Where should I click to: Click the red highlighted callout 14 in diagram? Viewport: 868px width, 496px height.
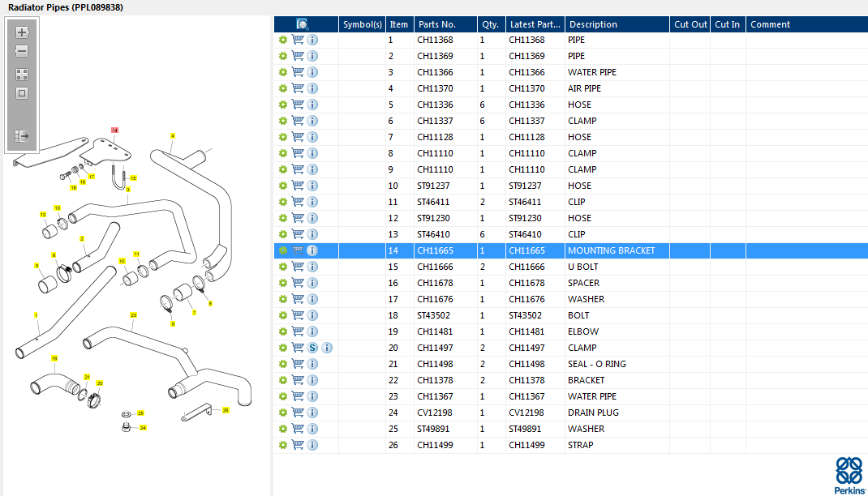tap(114, 130)
